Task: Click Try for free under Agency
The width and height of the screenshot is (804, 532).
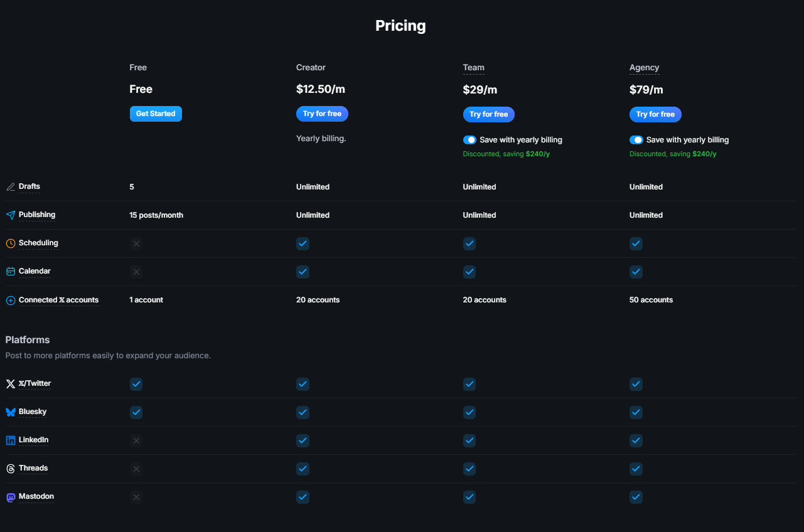Action: [655, 114]
